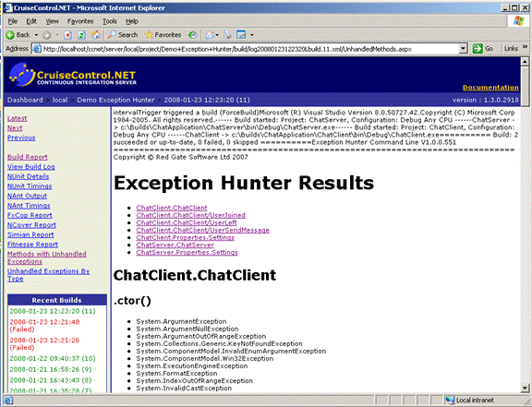Open the View Build Log link
This screenshot has width=532, height=407.
pyautogui.click(x=30, y=167)
